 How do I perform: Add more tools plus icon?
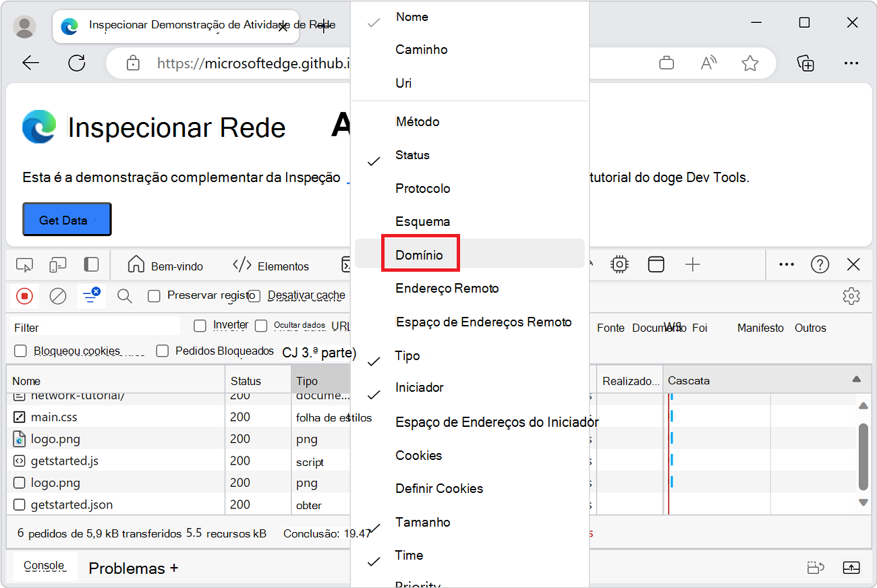pyautogui.click(x=693, y=265)
